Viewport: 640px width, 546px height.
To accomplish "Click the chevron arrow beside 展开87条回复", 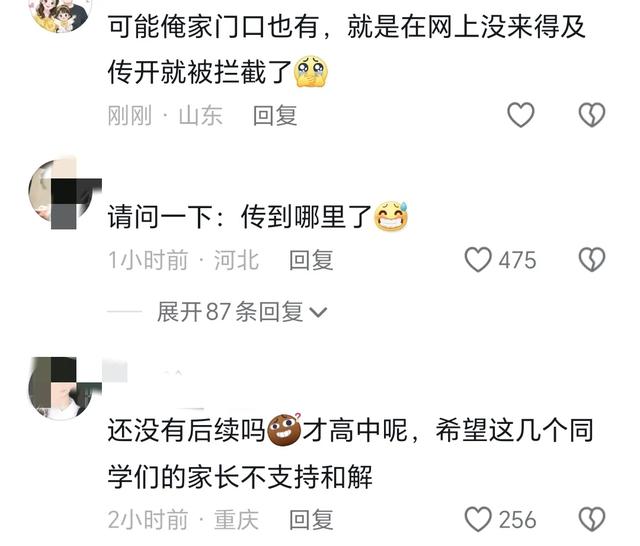I will click(318, 312).
